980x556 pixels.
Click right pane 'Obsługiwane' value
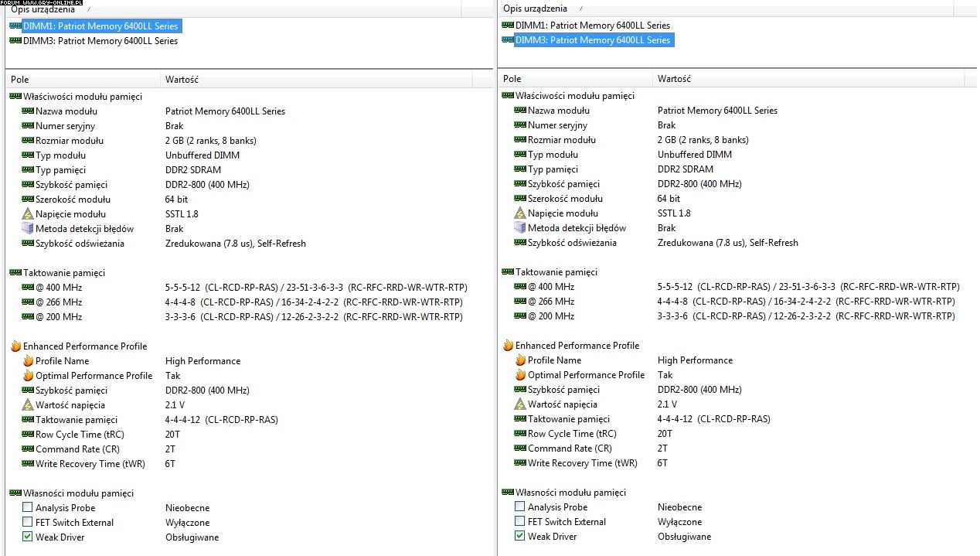click(684, 536)
